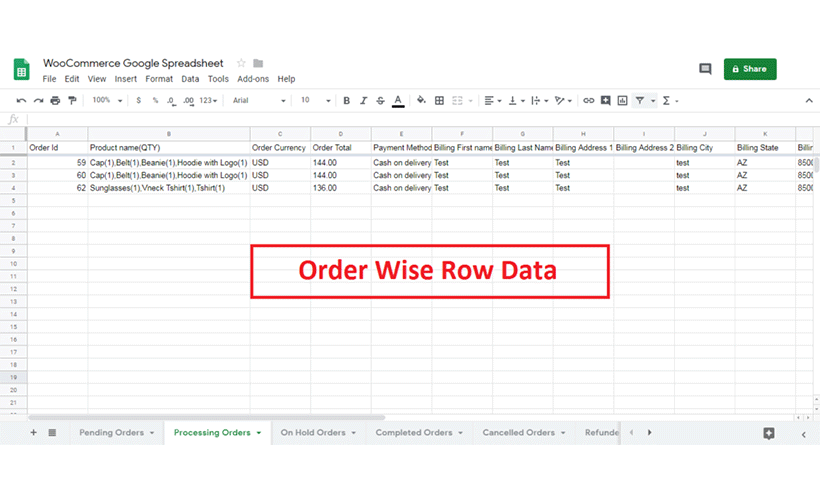Add a new sheet with plus
This screenshot has height=495, width=820.
point(33,433)
